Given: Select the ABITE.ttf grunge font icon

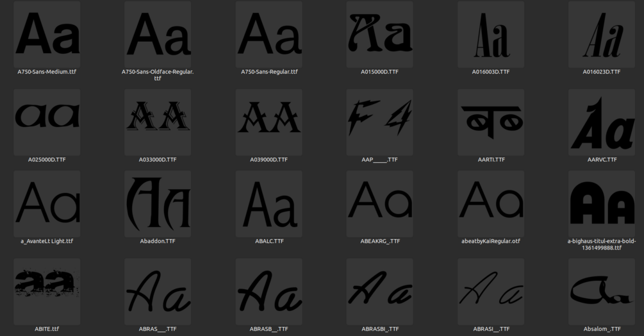Looking at the screenshot, I should click(x=47, y=292).
